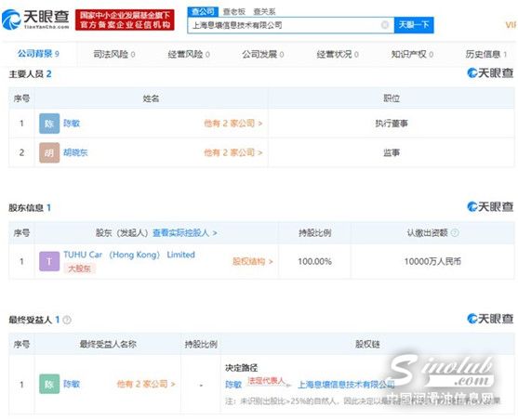Click the blue 天眼一下 search button
The image size is (518, 420).
click(414, 25)
